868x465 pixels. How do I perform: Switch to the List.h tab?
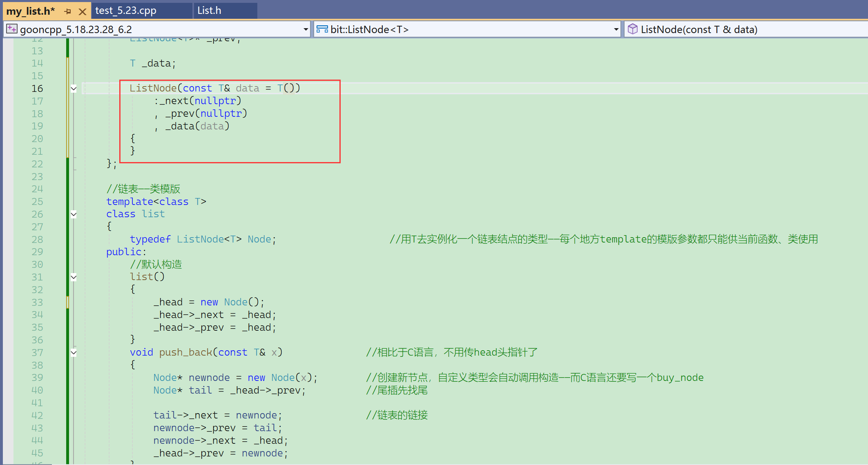point(209,11)
